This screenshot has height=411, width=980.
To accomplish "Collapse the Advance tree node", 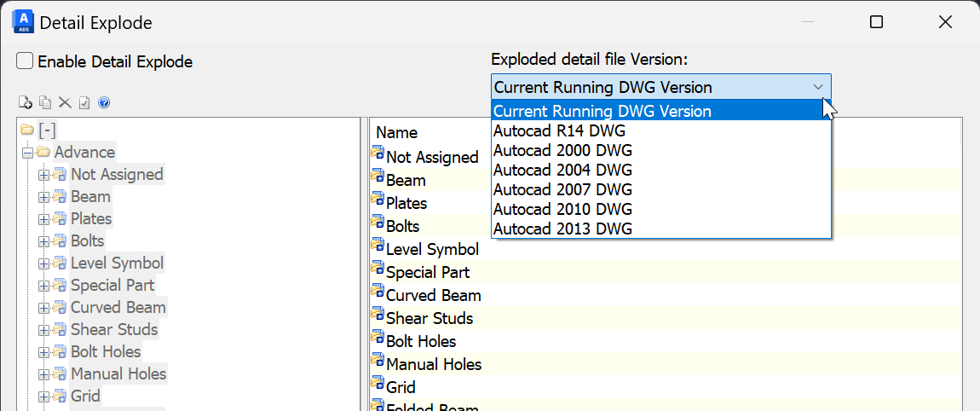I will (27, 153).
